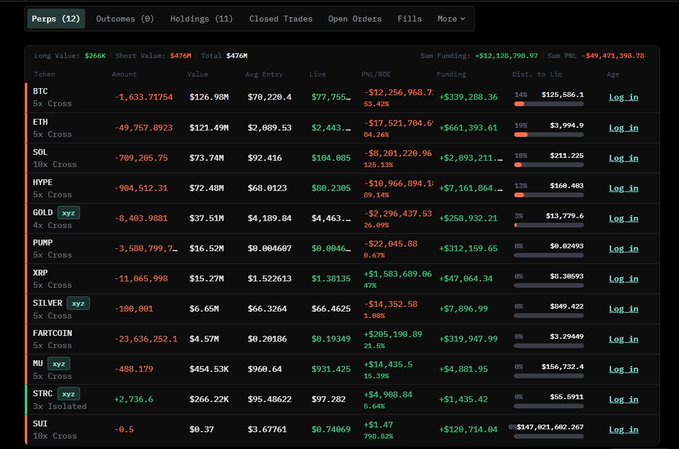Screen dimensions: 679x449
Task: Click Log in link in PUMP row
Action: click(x=624, y=249)
